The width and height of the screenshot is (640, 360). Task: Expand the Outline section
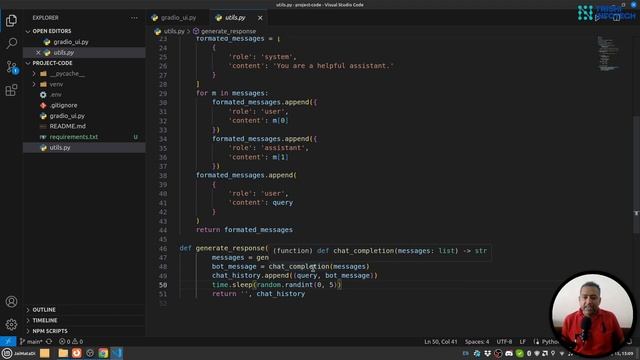pyautogui.click(x=44, y=310)
